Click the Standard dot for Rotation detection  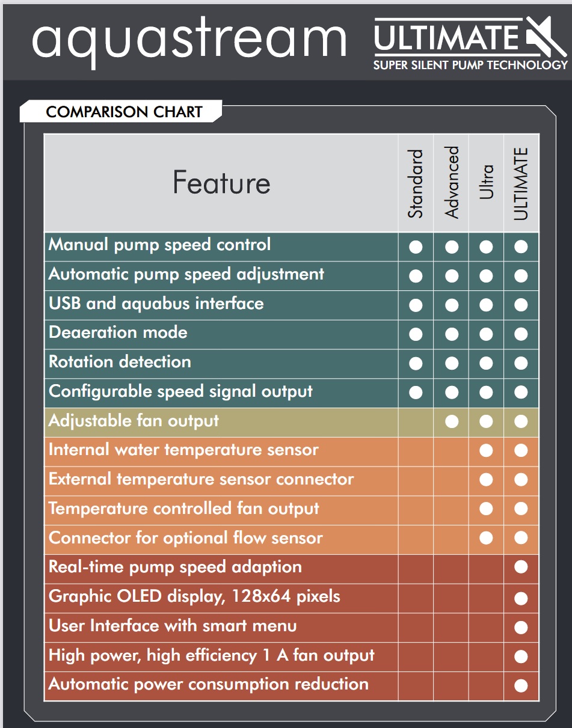(416, 364)
